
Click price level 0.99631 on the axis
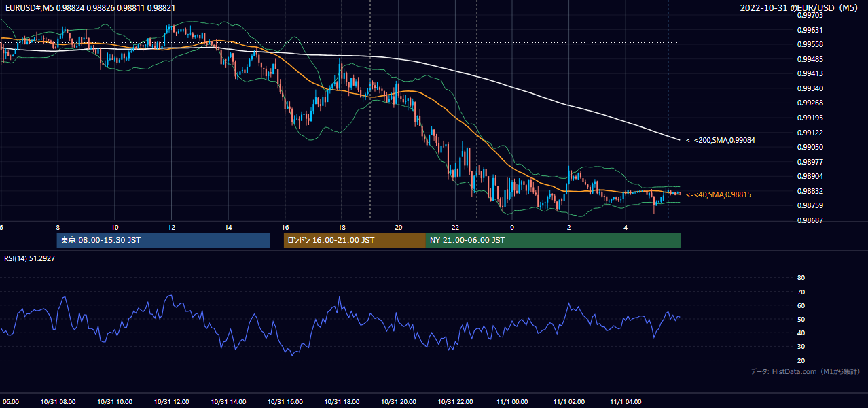(x=810, y=30)
